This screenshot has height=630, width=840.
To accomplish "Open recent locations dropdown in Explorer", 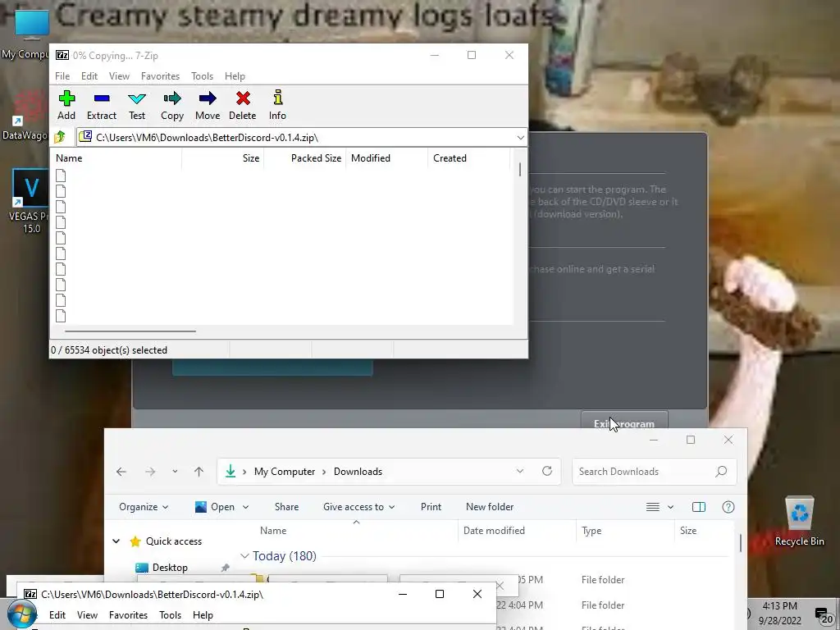I will (175, 472).
